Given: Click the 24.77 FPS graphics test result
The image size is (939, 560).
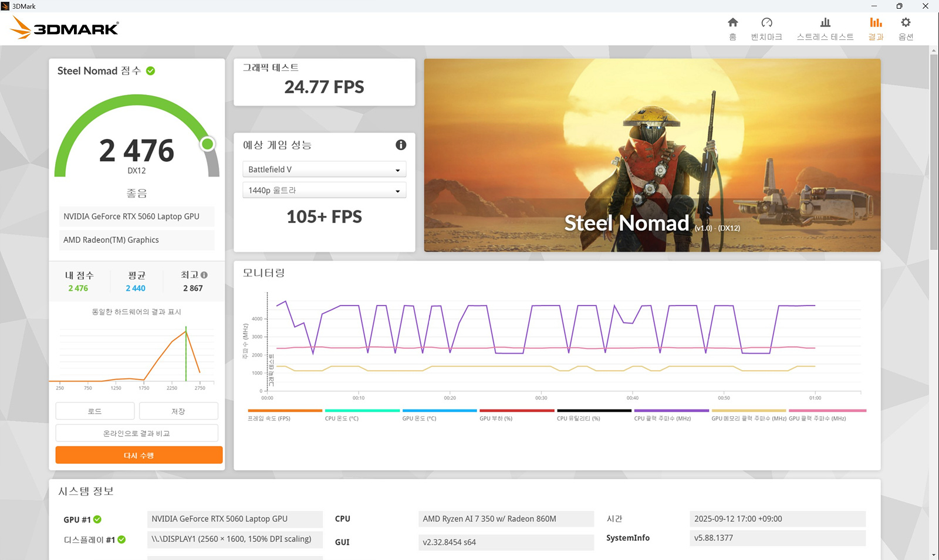Looking at the screenshot, I should (324, 87).
